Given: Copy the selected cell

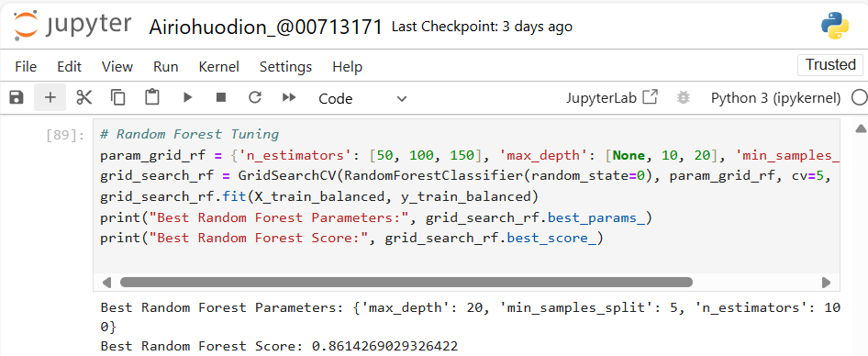Looking at the screenshot, I should (x=117, y=98).
